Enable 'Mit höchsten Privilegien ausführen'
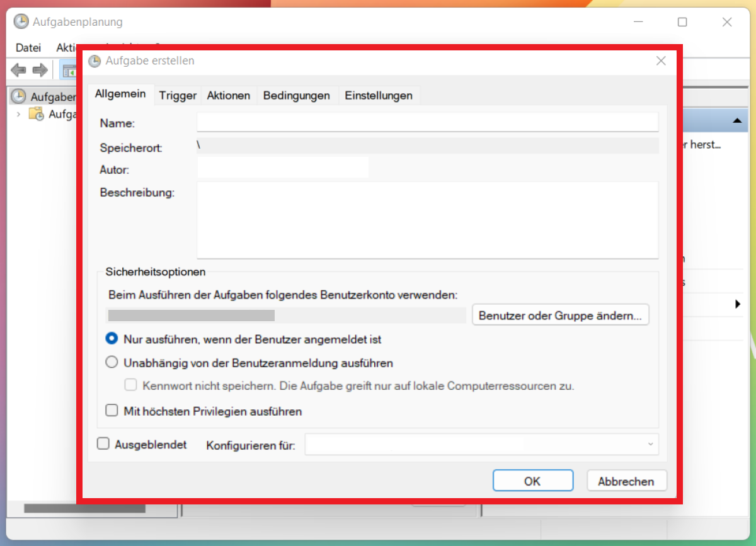Image resolution: width=756 pixels, height=546 pixels. (112, 411)
